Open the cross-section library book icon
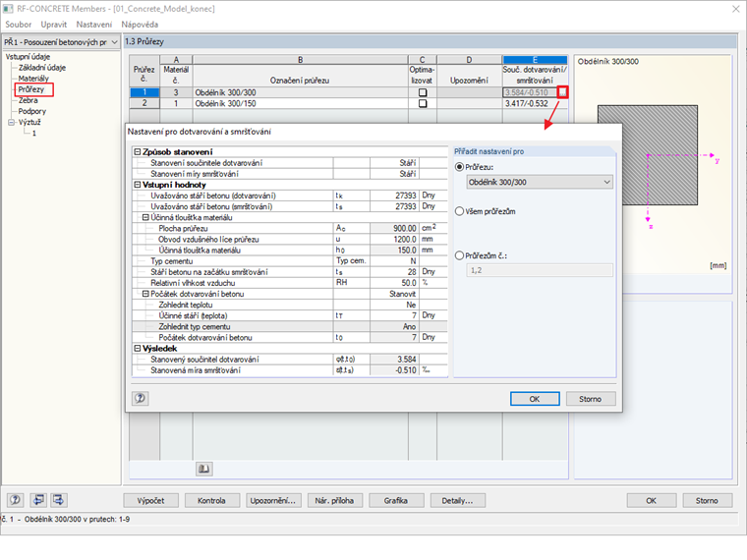The height and width of the screenshot is (560, 747). pos(203,469)
